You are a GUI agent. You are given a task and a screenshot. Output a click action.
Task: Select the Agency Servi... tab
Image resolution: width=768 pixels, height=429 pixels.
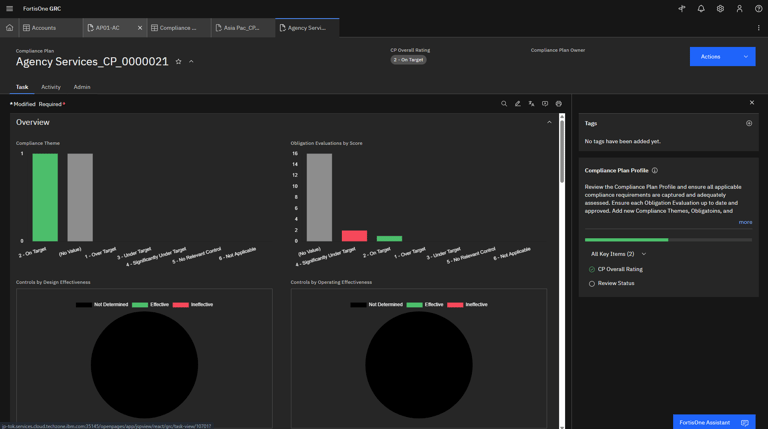[x=307, y=28]
